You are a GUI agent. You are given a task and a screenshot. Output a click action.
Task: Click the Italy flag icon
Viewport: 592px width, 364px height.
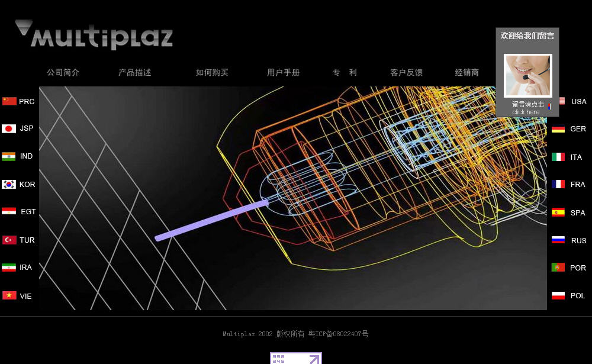tap(558, 157)
